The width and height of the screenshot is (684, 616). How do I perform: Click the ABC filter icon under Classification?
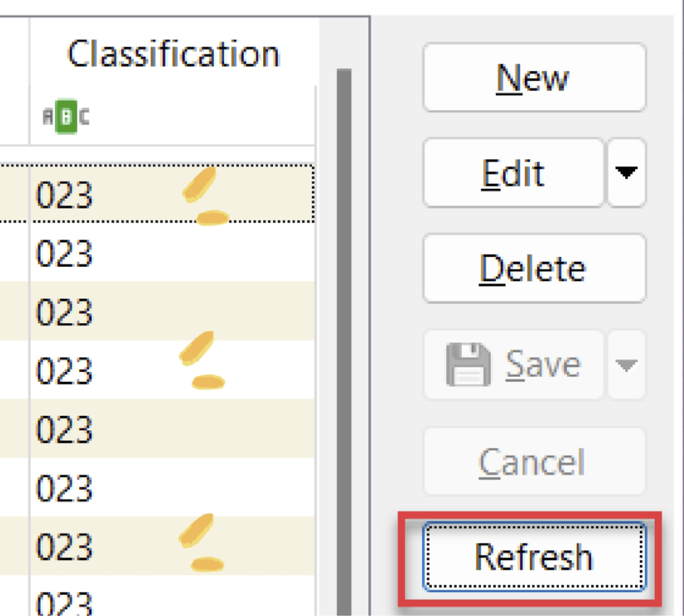tap(66, 117)
